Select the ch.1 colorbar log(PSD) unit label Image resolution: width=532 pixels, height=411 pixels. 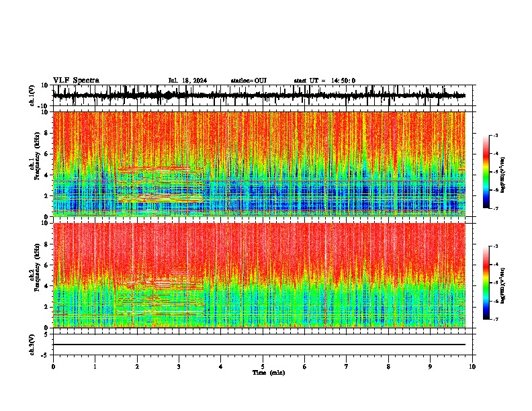pos(503,175)
